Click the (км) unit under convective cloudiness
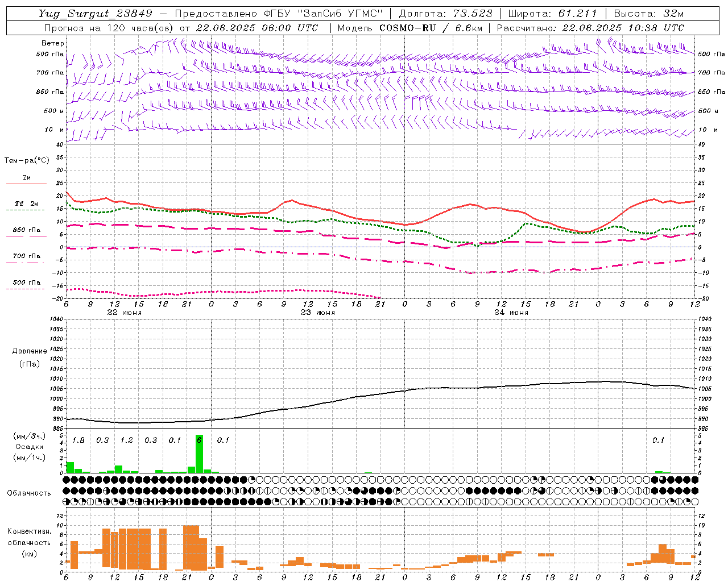Screen dimensions: 728x582 pyautogui.click(x=29, y=554)
